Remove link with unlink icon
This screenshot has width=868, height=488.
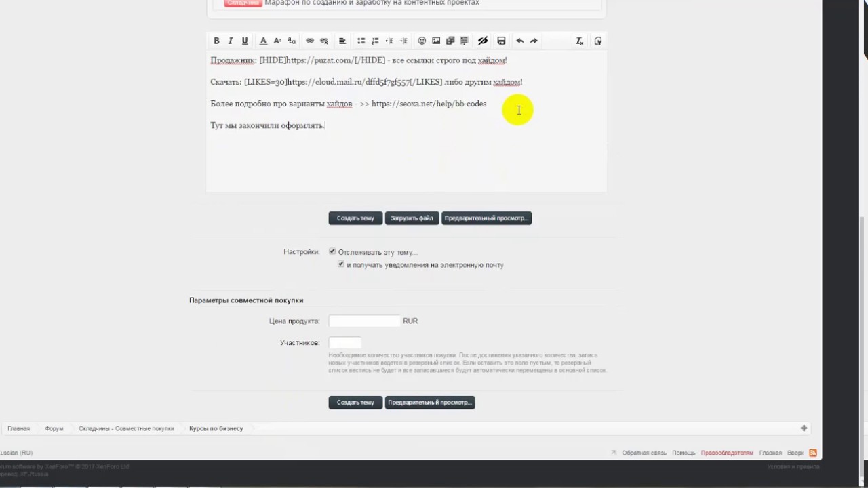[x=324, y=41]
